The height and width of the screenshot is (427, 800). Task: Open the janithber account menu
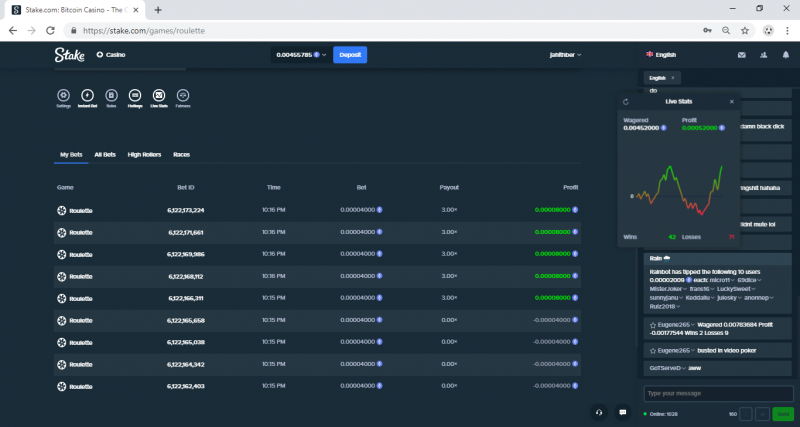(565, 55)
